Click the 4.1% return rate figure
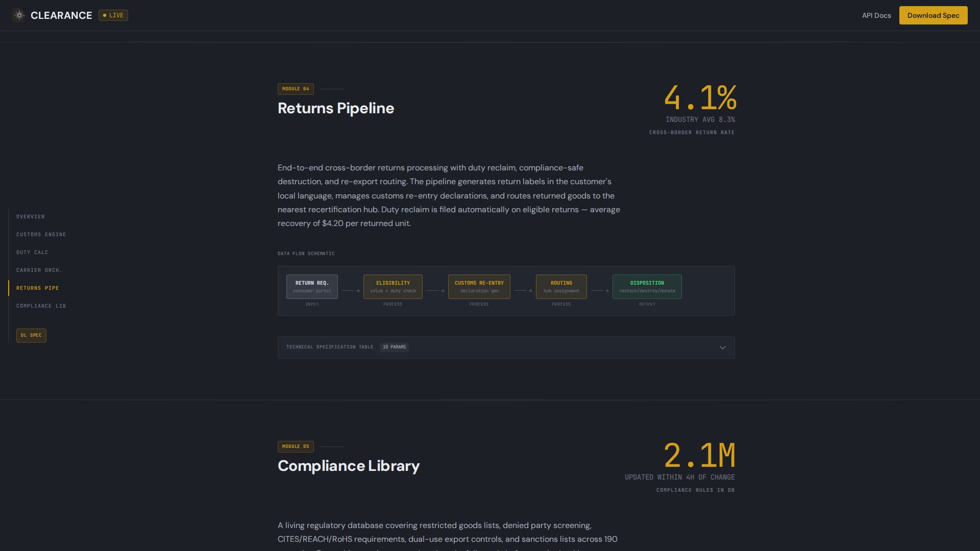Screen dimensions: 980x551 (x=700, y=97)
